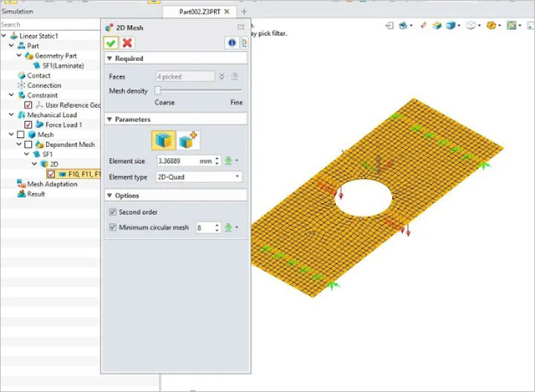Screen dimensions: 535x392
Task: Click the Connection snowflake icon
Action: click(21, 85)
